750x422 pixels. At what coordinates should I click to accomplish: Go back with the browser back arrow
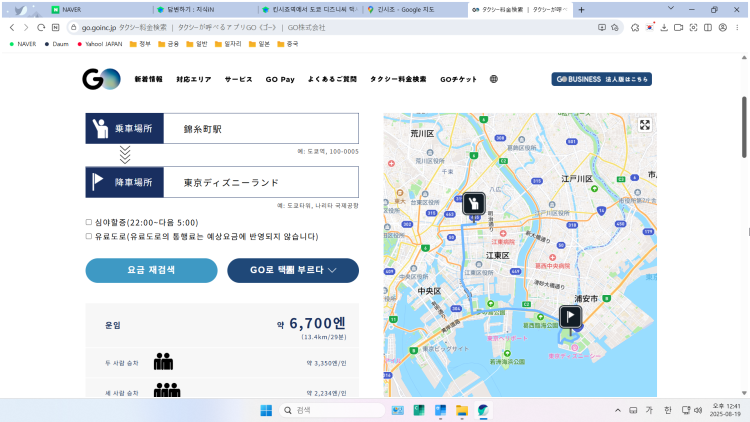click(12, 27)
